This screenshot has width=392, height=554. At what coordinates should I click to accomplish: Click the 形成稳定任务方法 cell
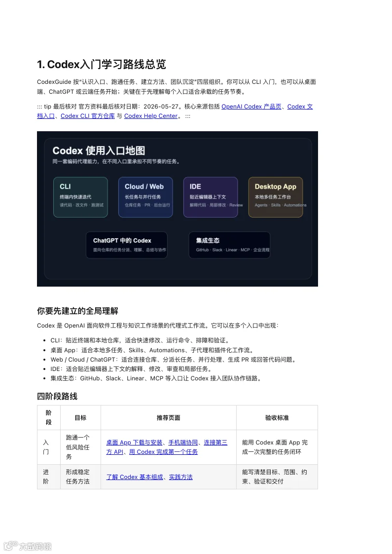tap(80, 477)
